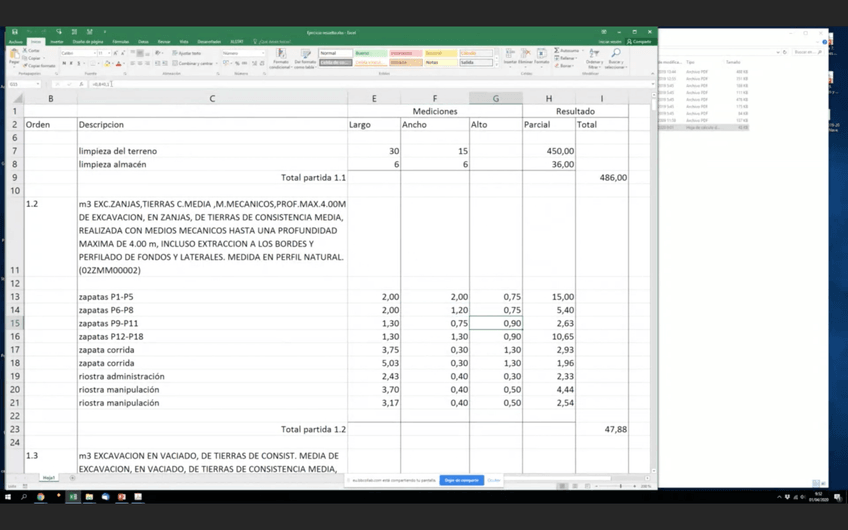Switch to the Fórmulas ribbon tab

pos(120,41)
